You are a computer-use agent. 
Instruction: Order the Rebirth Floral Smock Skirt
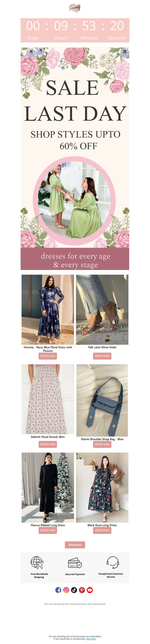(48, 444)
